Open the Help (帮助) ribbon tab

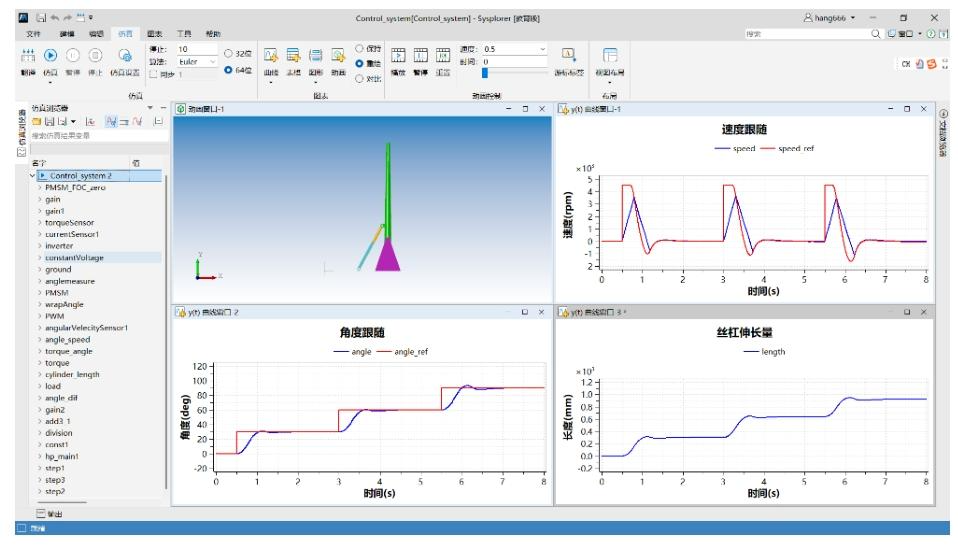point(213,34)
